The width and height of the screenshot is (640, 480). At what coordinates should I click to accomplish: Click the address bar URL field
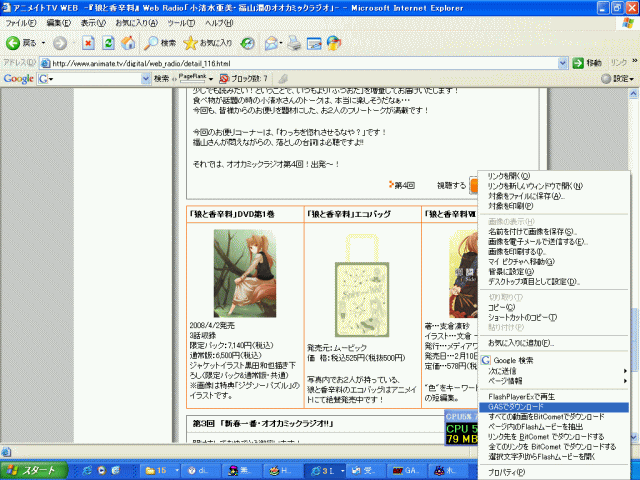tap(304, 63)
